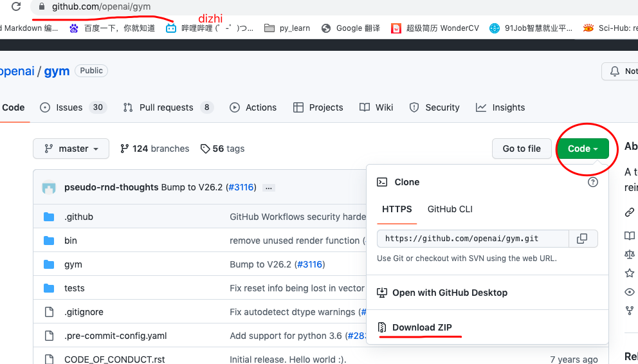Image resolution: width=638 pixels, height=364 pixels.
Task: Click the Clone help question mark icon
Action: click(x=593, y=182)
